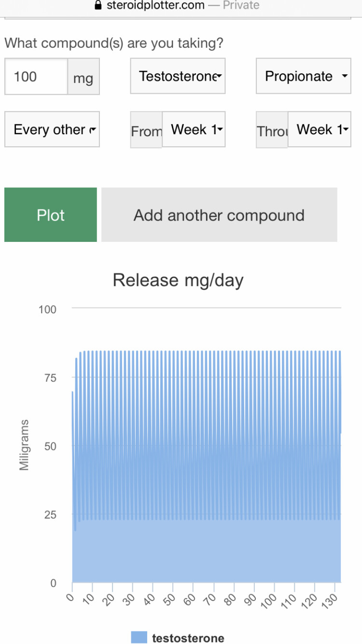Click the dosage input field showing 100
This screenshot has width=362, height=644.
36,77
